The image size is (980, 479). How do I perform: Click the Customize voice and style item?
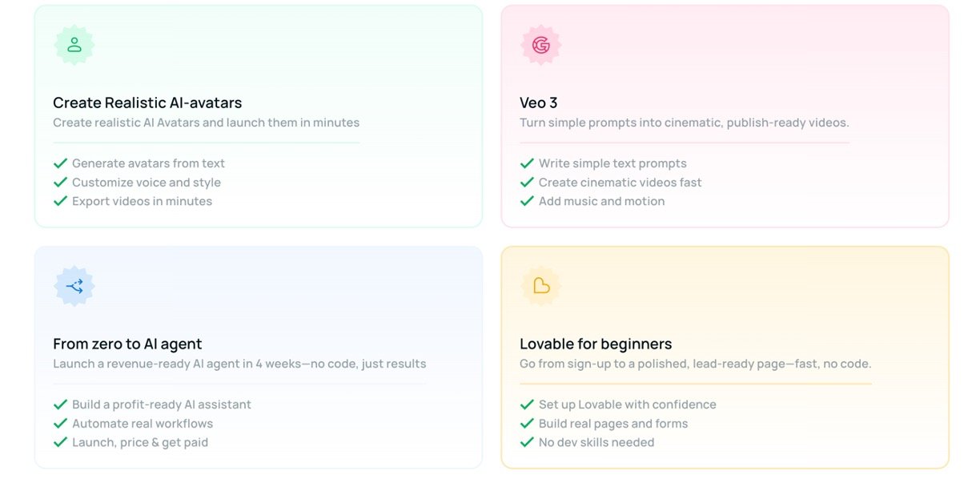pos(147,183)
